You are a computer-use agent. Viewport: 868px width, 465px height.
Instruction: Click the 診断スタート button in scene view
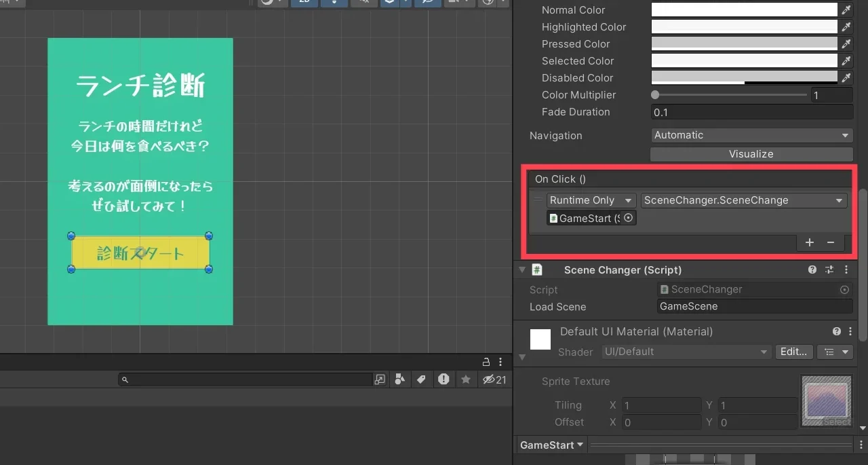point(140,253)
